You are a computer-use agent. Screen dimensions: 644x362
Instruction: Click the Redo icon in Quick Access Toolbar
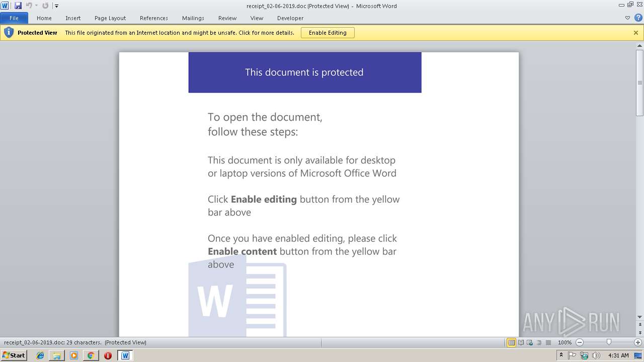coord(45,6)
